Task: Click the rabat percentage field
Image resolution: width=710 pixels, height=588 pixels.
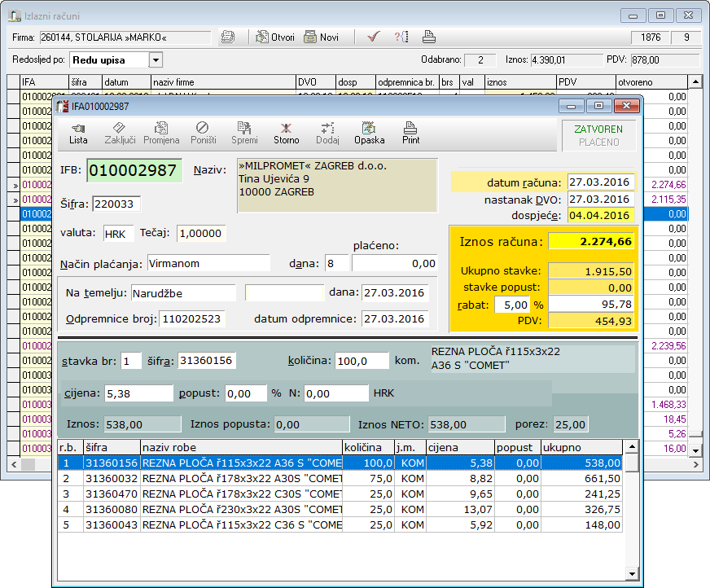Action: tap(511, 305)
